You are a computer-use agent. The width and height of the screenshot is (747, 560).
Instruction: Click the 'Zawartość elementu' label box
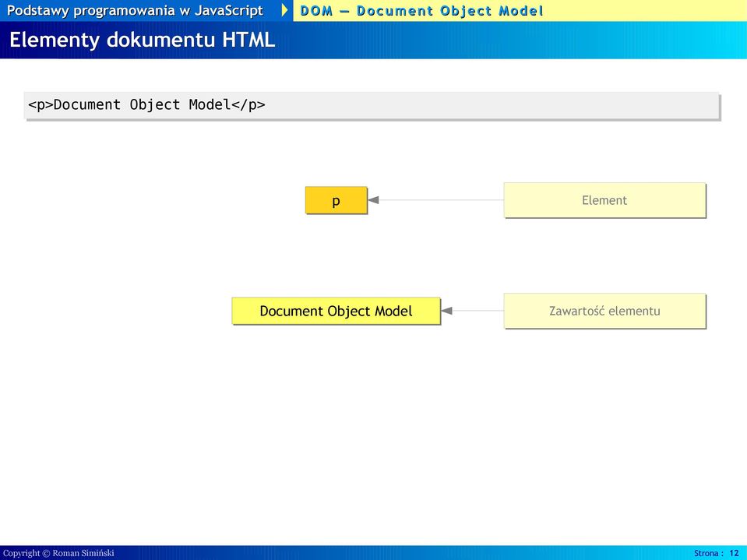pos(604,311)
